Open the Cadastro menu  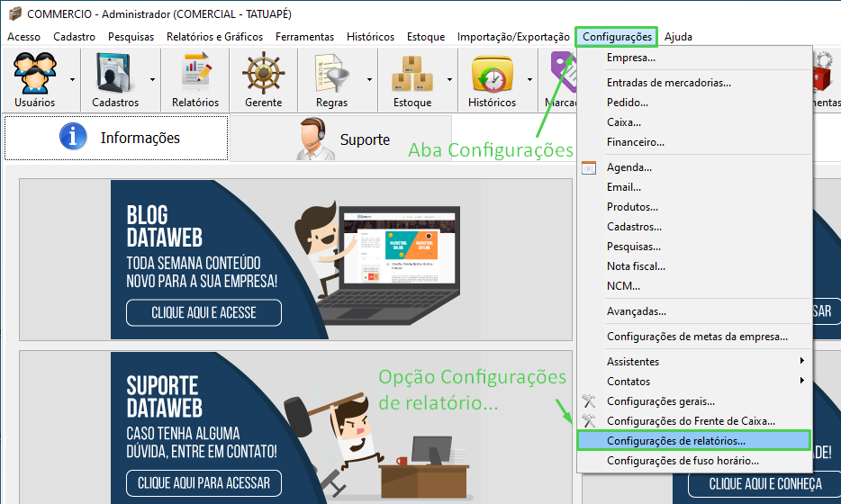click(74, 37)
